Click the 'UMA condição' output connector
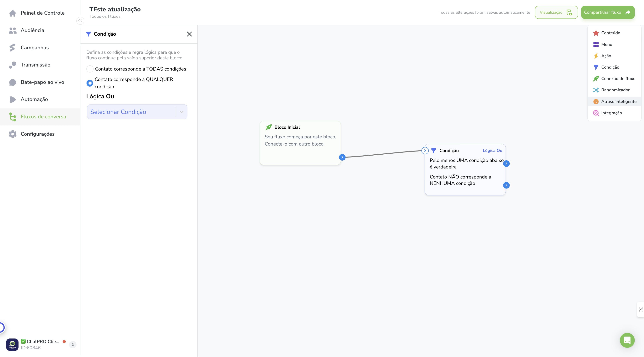The width and height of the screenshot is (644, 357). point(506,163)
